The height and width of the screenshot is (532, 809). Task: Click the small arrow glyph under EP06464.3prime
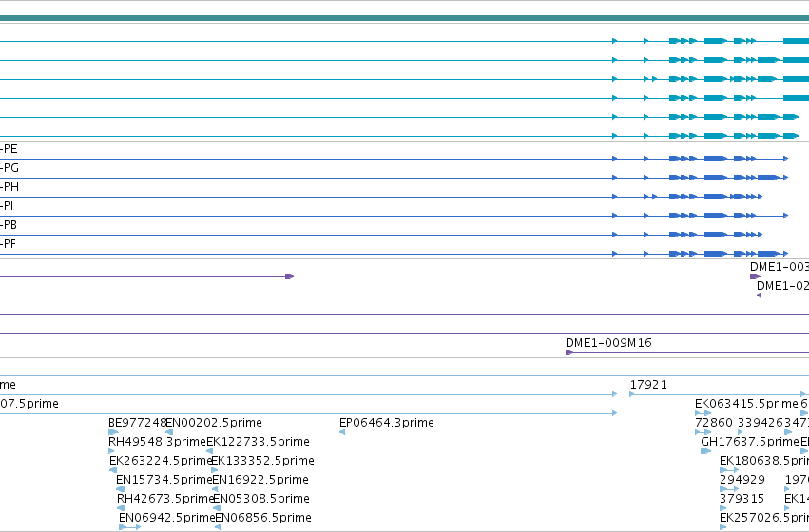342,432
